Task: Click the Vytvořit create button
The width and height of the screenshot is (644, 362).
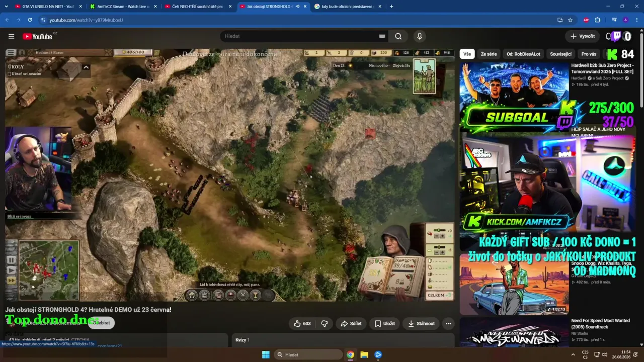Action: click(582, 36)
